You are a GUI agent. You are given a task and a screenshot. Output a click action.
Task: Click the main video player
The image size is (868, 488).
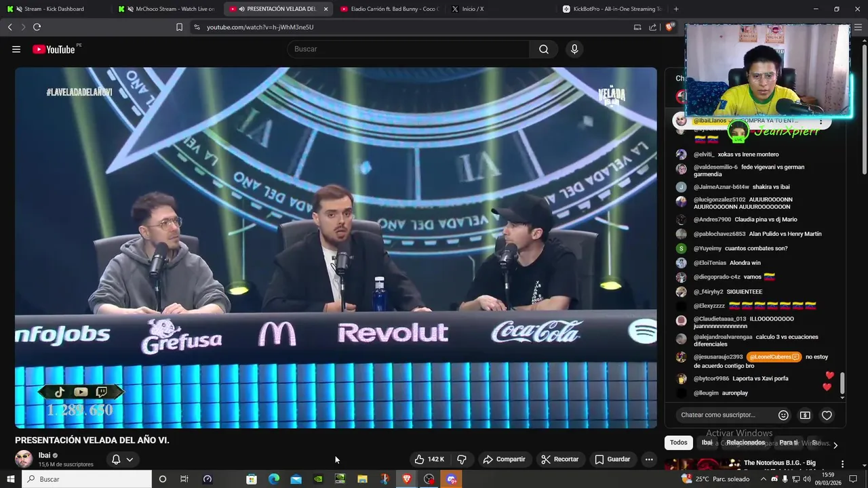point(336,247)
